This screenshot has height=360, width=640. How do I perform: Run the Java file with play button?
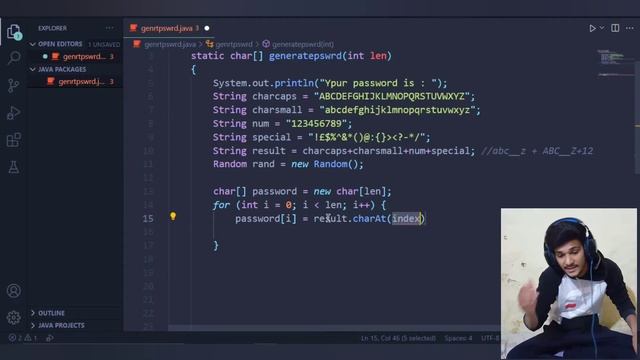coord(592,28)
